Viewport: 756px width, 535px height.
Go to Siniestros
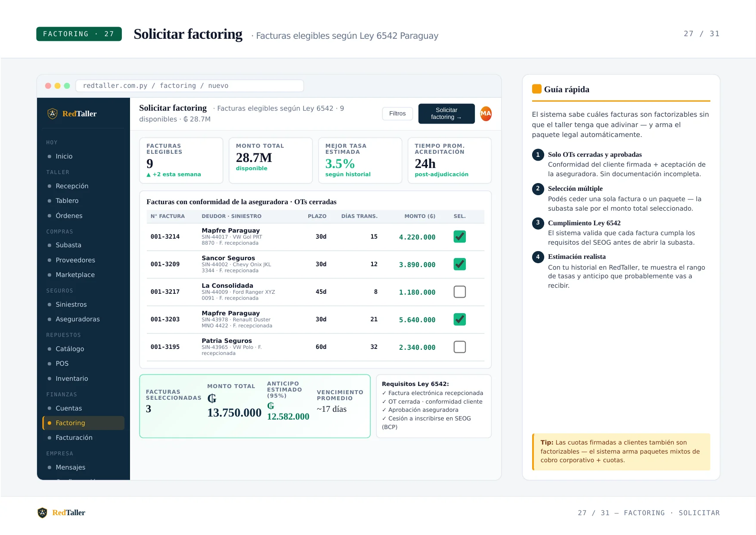[83, 305]
